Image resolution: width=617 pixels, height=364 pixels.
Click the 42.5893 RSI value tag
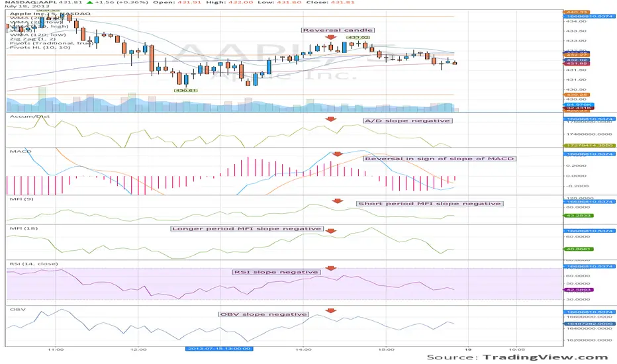pyautogui.click(x=579, y=290)
